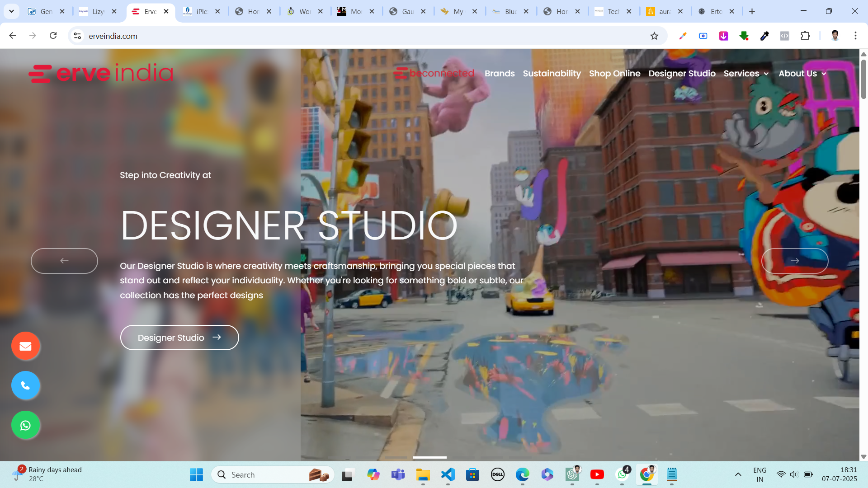The height and width of the screenshot is (488, 868).
Task: Select the active slide indicator bar
Action: (429, 457)
